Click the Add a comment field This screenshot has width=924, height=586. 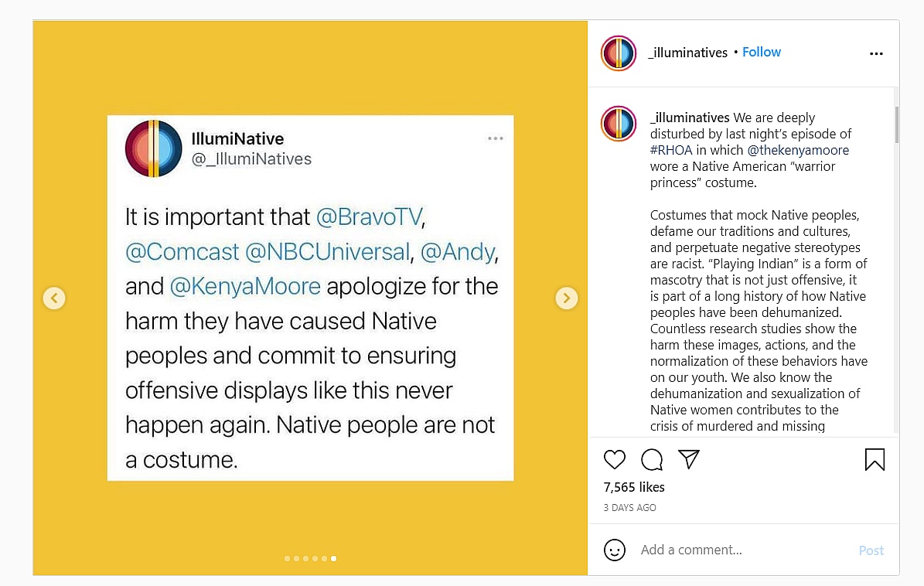pos(742,550)
